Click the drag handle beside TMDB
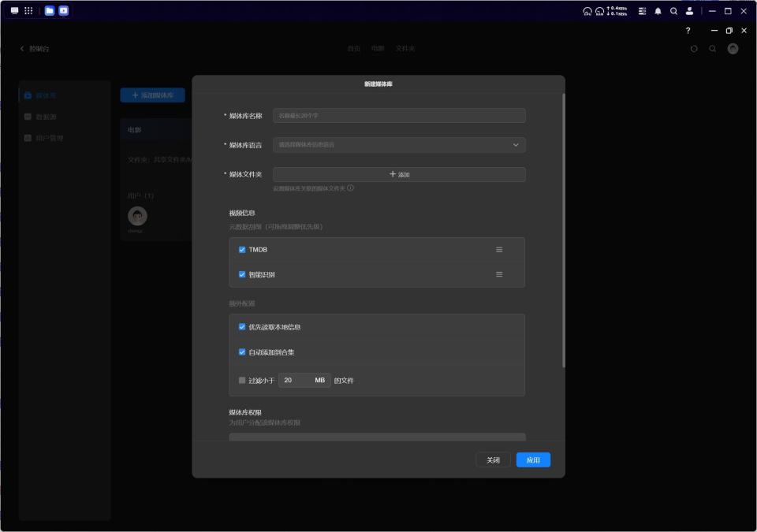 coord(499,250)
